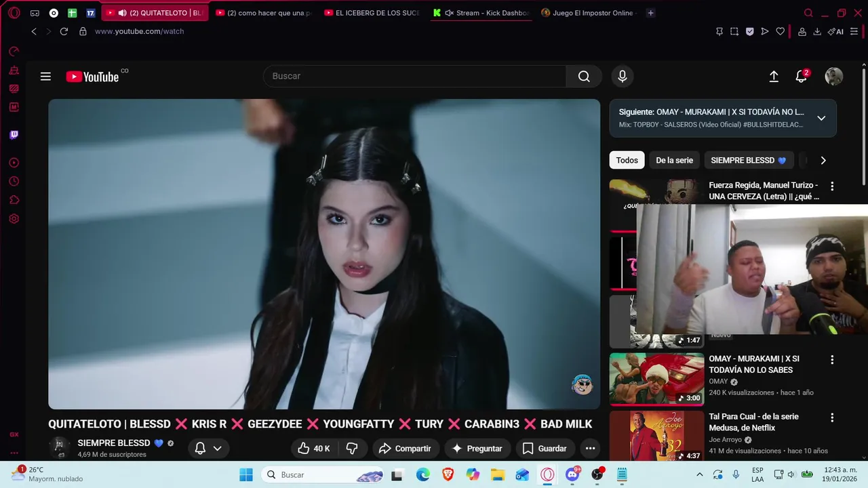Click the Guardar save button
This screenshot has height=488, width=868.
(x=545, y=448)
